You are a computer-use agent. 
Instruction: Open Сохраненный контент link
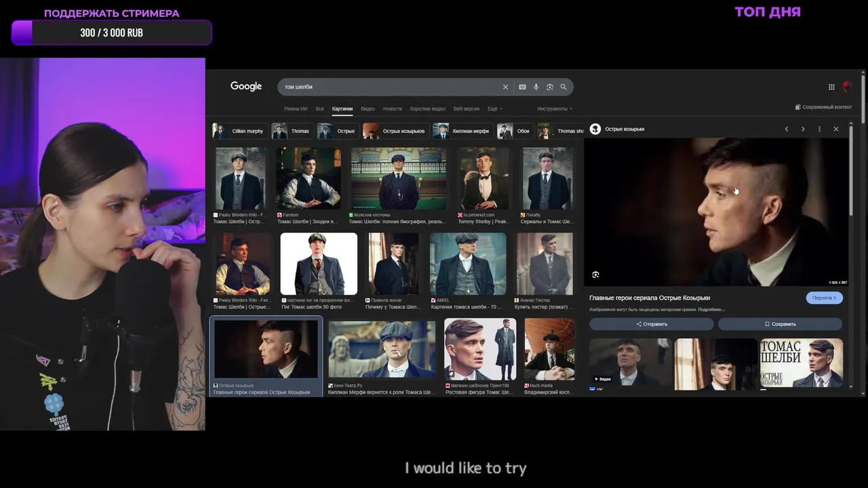(x=823, y=107)
